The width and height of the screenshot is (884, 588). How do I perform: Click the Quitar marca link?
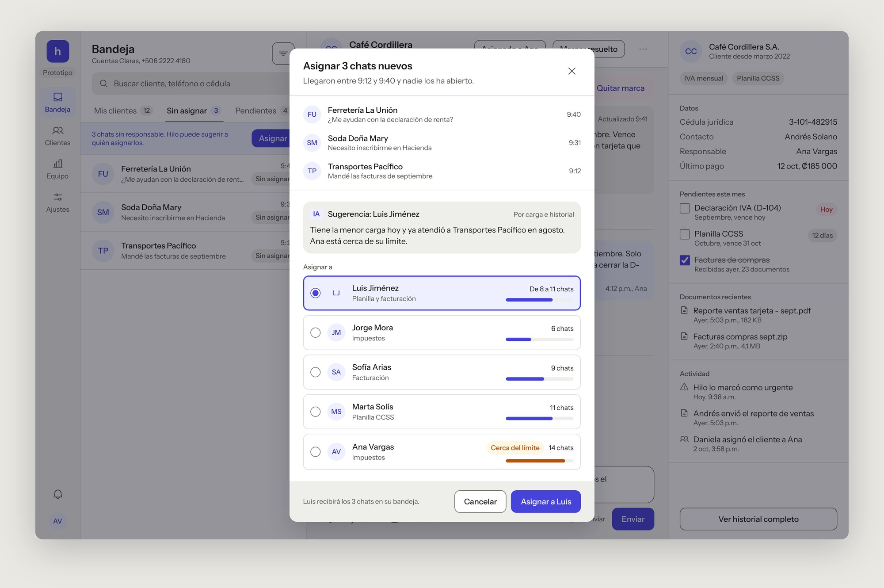(x=620, y=88)
